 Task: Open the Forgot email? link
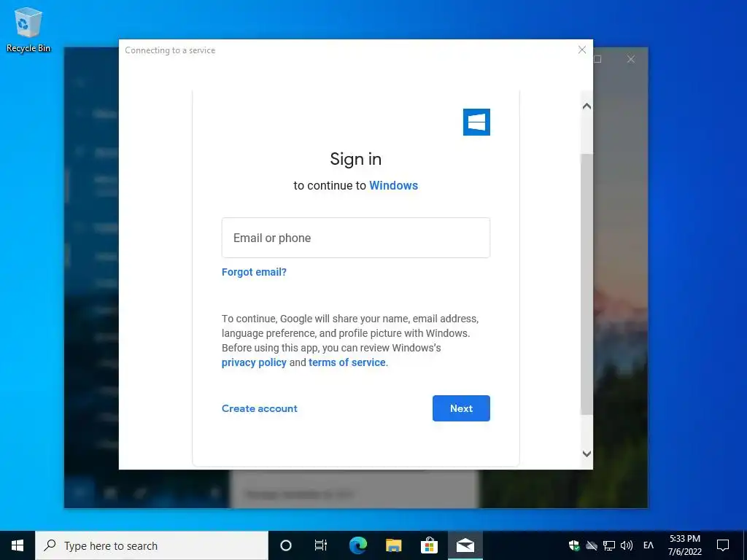coord(254,272)
